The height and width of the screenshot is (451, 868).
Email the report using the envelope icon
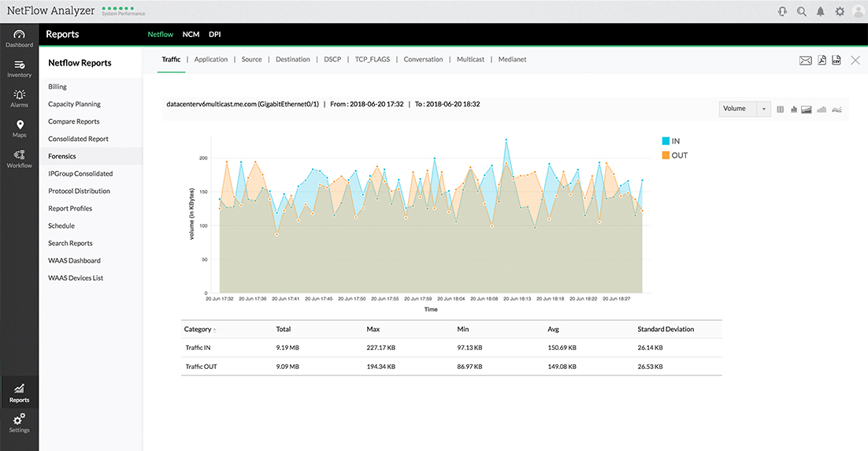tap(805, 61)
